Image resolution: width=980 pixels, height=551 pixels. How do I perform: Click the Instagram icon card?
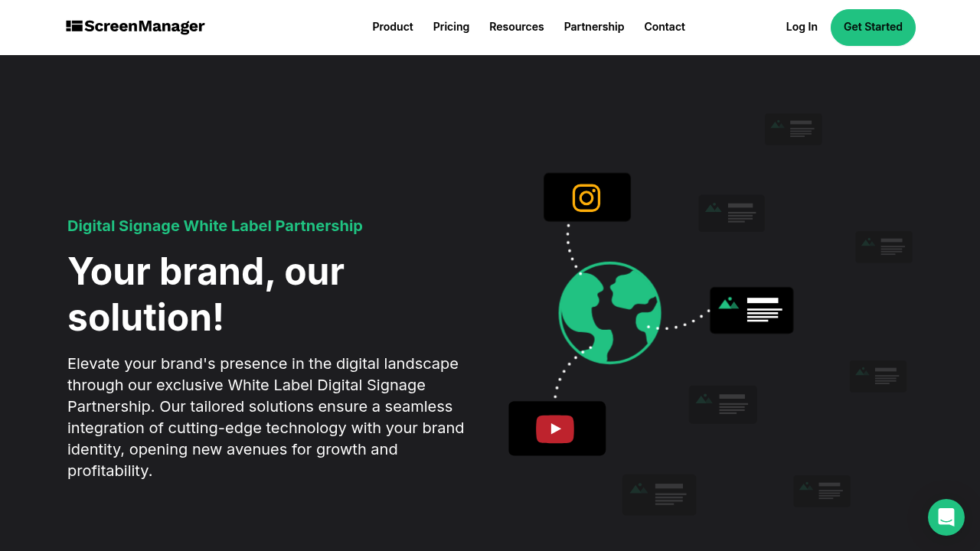coord(587,197)
